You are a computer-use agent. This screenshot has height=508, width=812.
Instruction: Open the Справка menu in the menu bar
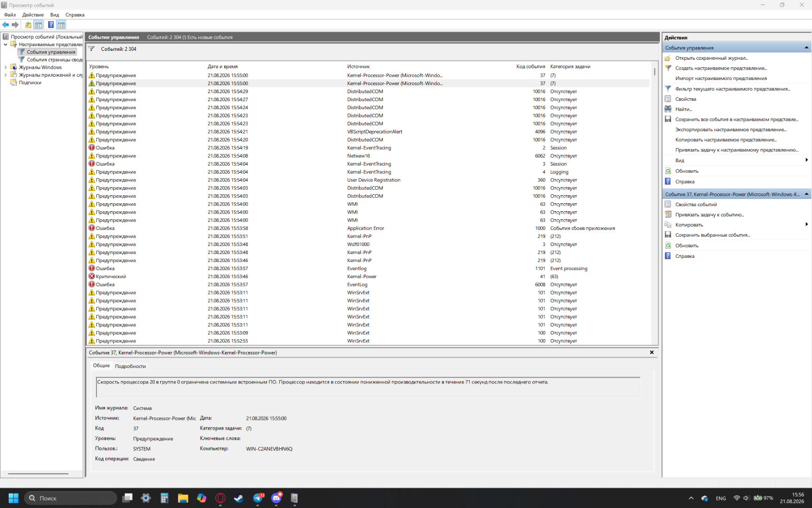75,15
